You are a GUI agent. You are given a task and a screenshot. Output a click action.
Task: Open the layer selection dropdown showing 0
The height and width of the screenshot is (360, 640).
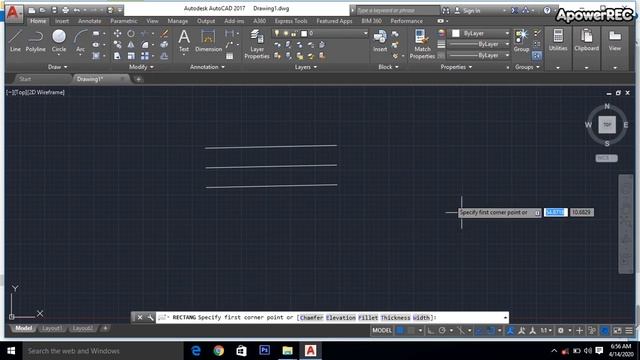[x=320, y=33]
